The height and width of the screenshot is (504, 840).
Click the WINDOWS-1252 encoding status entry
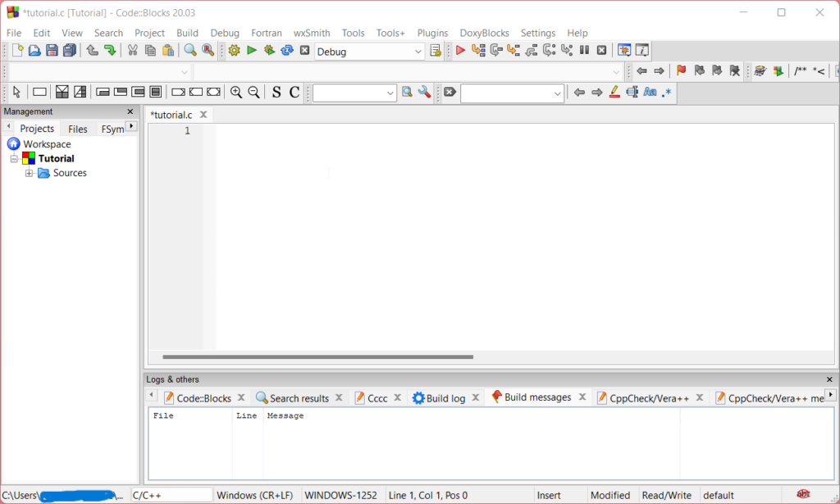pyautogui.click(x=340, y=496)
